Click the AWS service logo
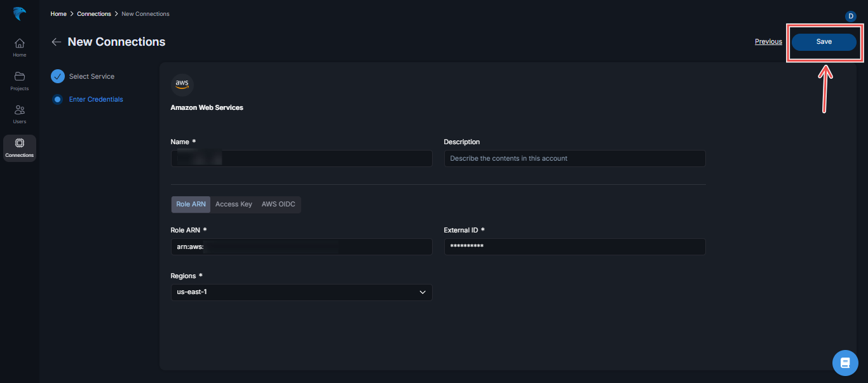The width and height of the screenshot is (868, 383). [182, 85]
